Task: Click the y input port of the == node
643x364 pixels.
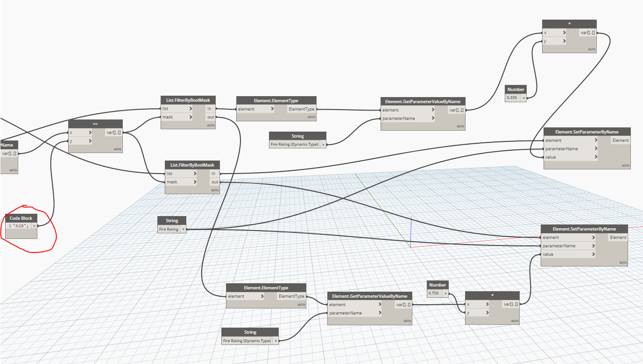Action: pos(80,141)
